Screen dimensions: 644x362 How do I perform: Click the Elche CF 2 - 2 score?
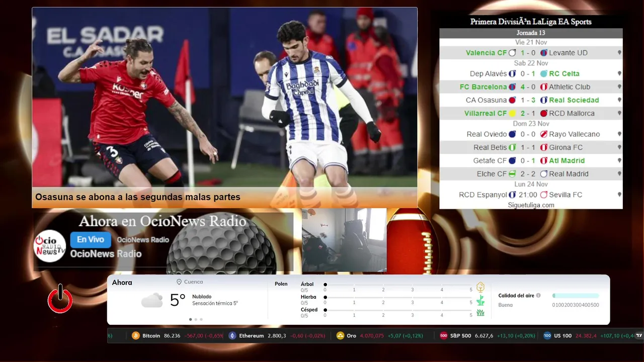point(528,174)
